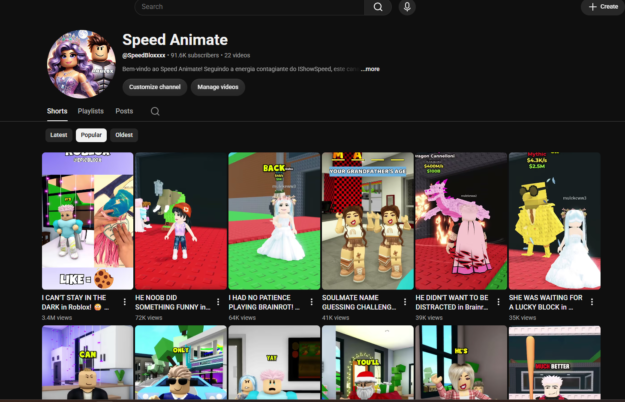The width and height of the screenshot is (625, 402).
Task: Click the 64K views text
Action: (x=242, y=318)
